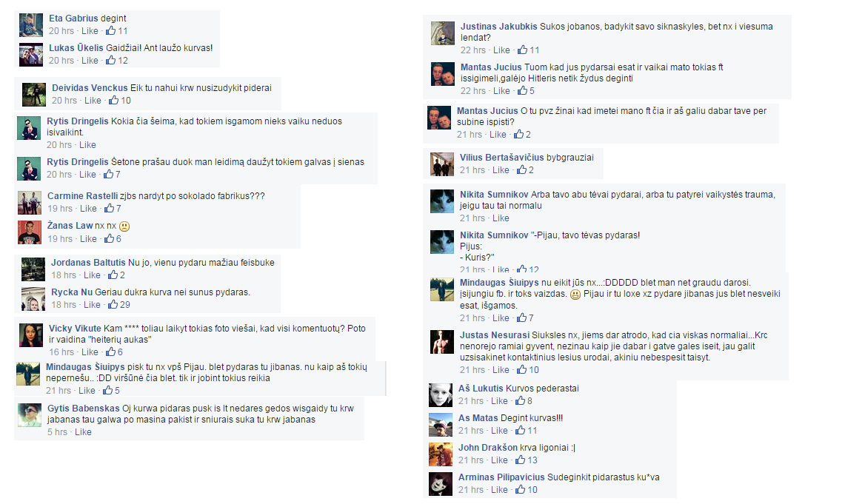Click thumbs-up icon on John Drakšon comment
This screenshot has width=845, height=504.
[x=520, y=460]
